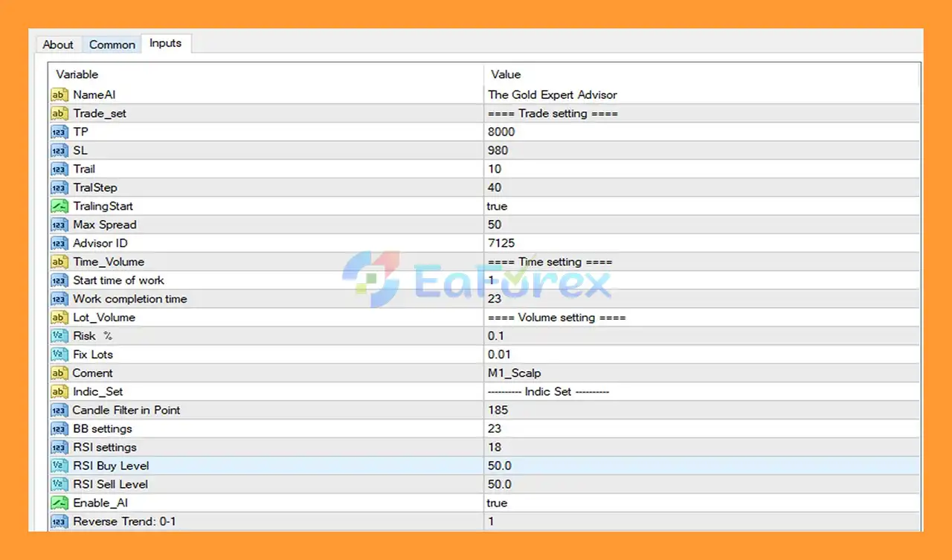Edit the Fix Lots value 0.01
This screenshot has width=952, height=560.
click(499, 355)
